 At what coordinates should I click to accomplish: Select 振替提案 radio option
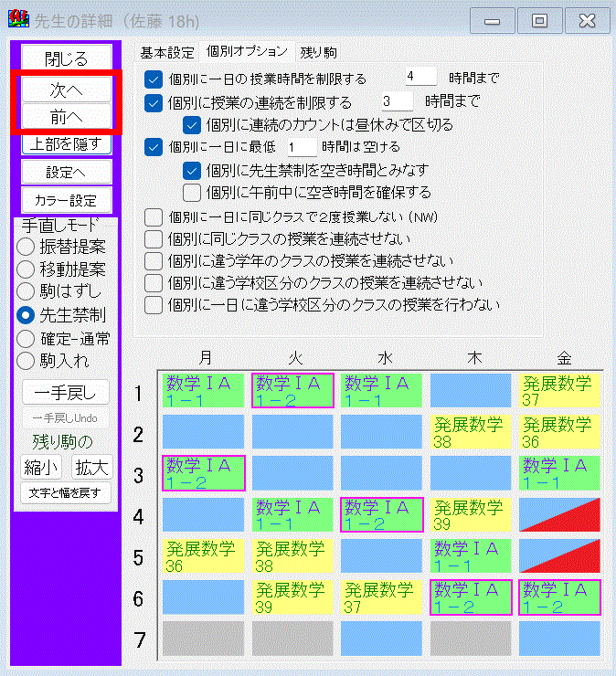click(x=61, y=247)
